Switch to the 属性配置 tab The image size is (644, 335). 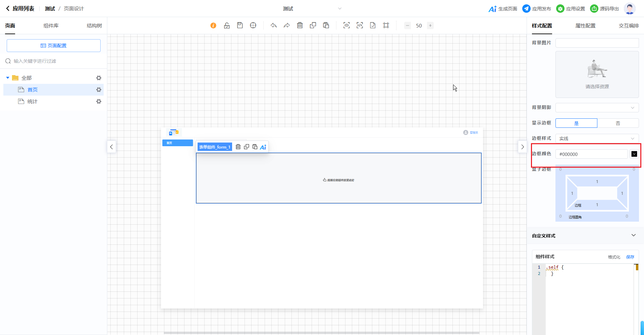(585, 26)
